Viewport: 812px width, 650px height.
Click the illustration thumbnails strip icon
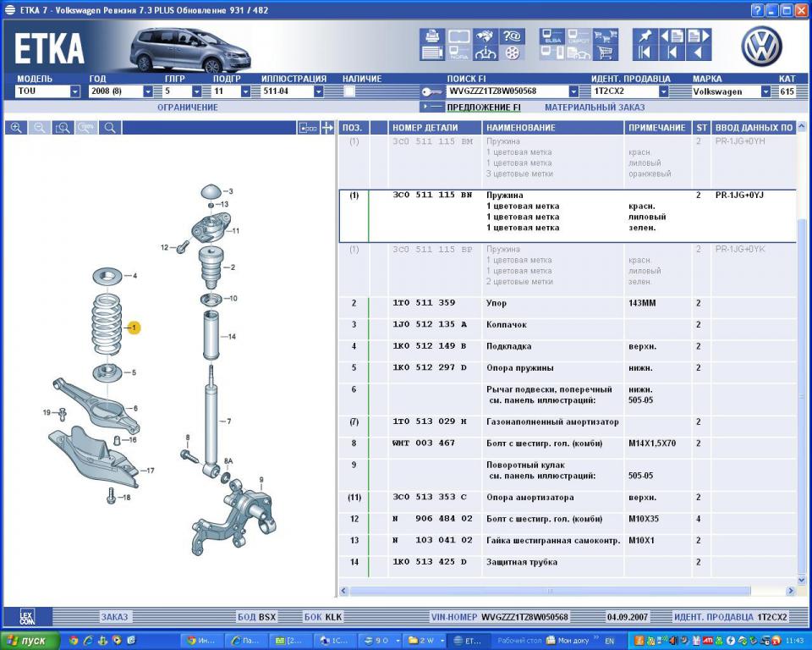click(308, 128)
